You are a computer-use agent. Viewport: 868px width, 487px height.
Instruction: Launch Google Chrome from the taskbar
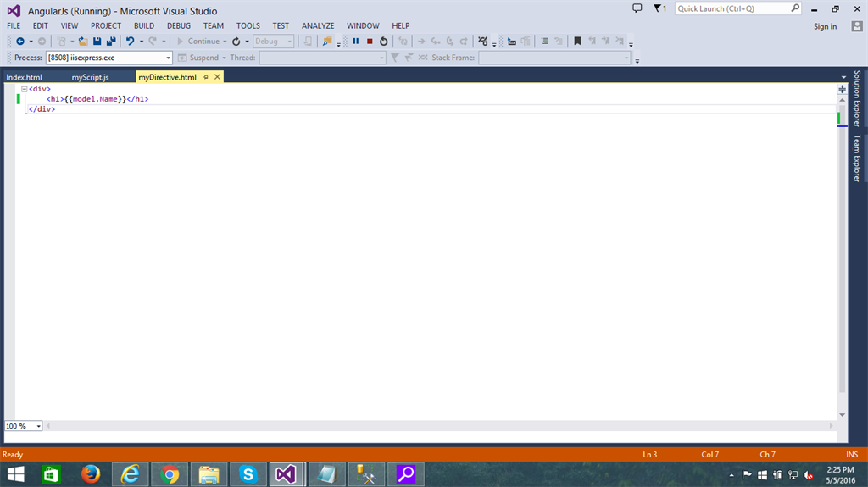point(170,474)
